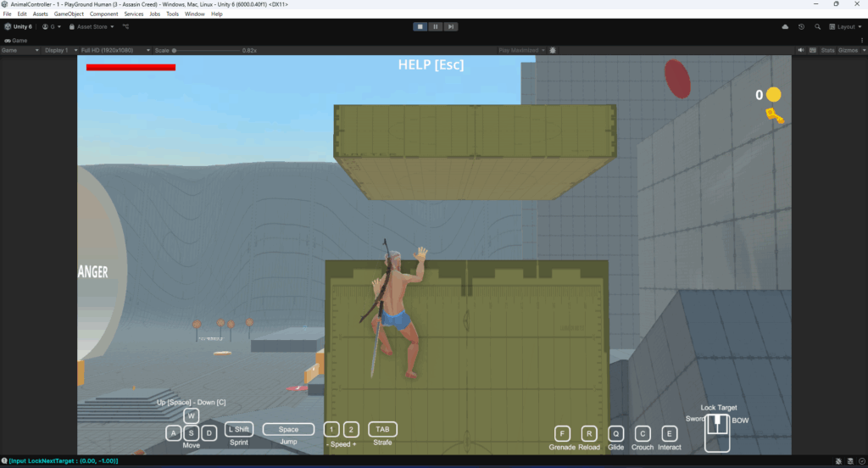Click the Q Glide key hint
The image size is (868, 468).
click(x=615, y=433)
